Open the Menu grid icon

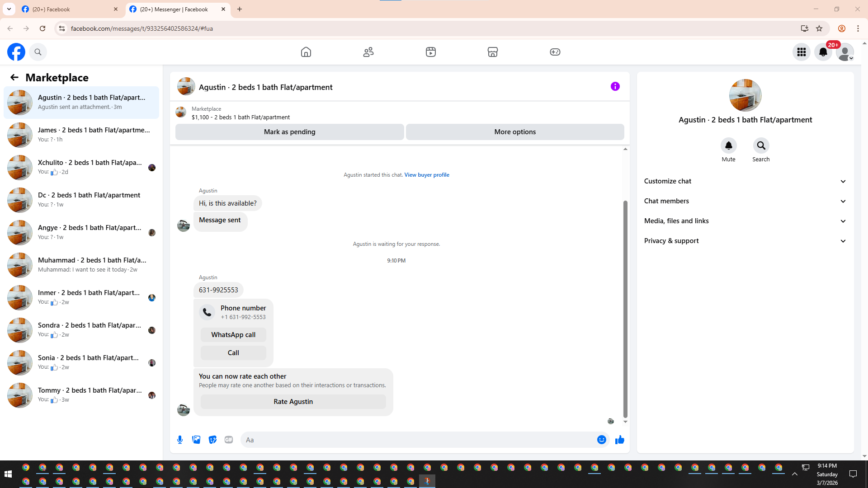[802, 52]
